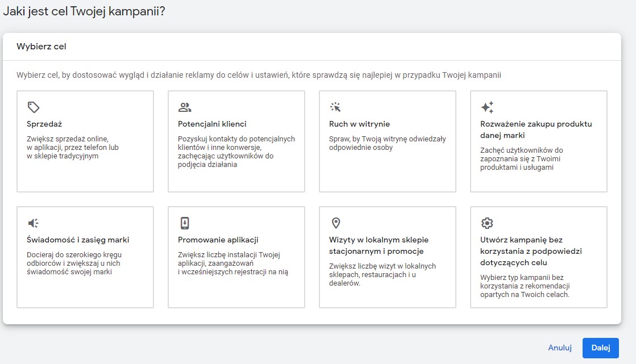Pick the Ruch w witrynie goal title

359,124
